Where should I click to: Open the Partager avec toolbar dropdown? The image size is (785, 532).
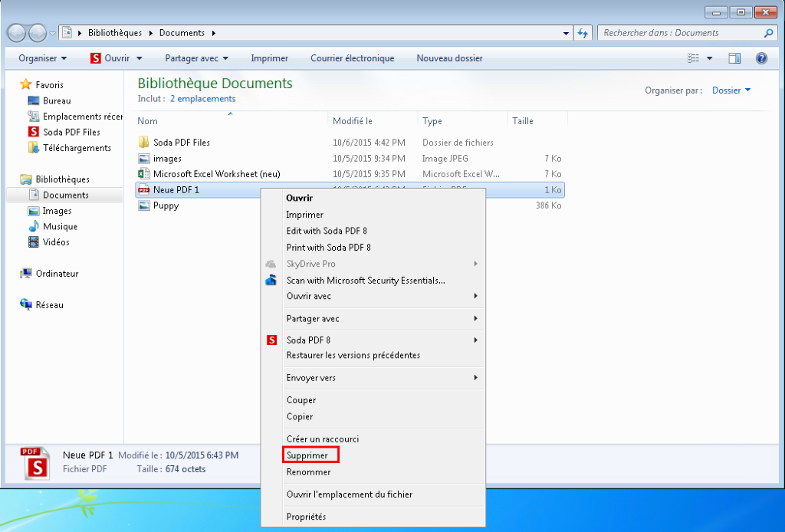click(x=197, y=58)
